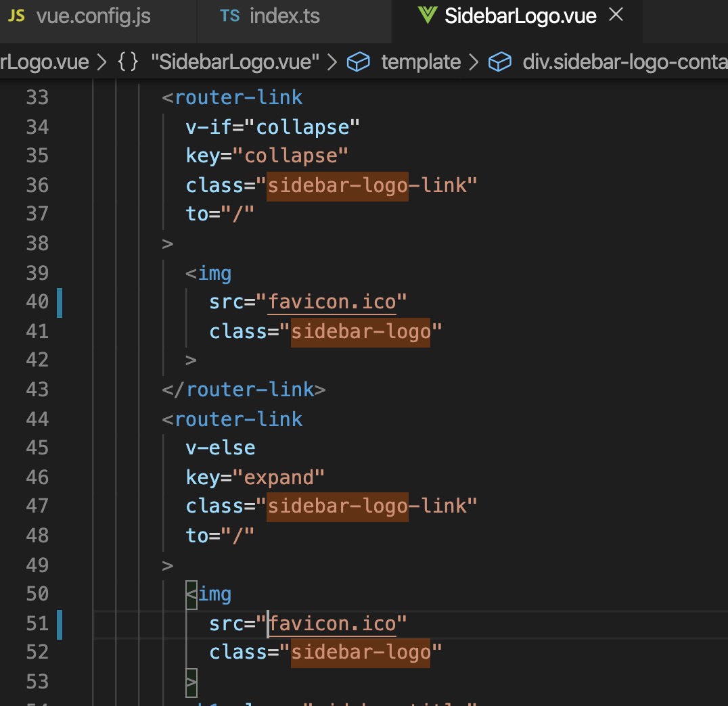Click v-if="collapse" on line 34
The height and width of the screenshot is (706, 728).
(273, 127)
